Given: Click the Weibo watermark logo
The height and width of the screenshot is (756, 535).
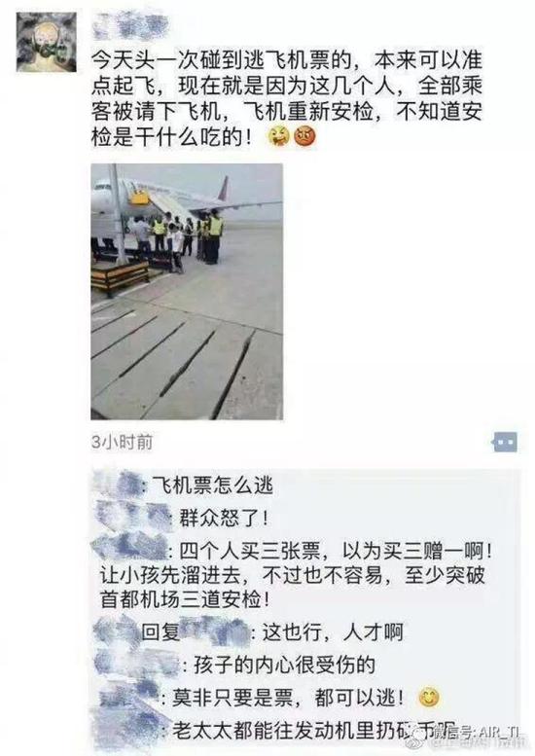Looking at the screenshot, I should [x=420, y=734].
